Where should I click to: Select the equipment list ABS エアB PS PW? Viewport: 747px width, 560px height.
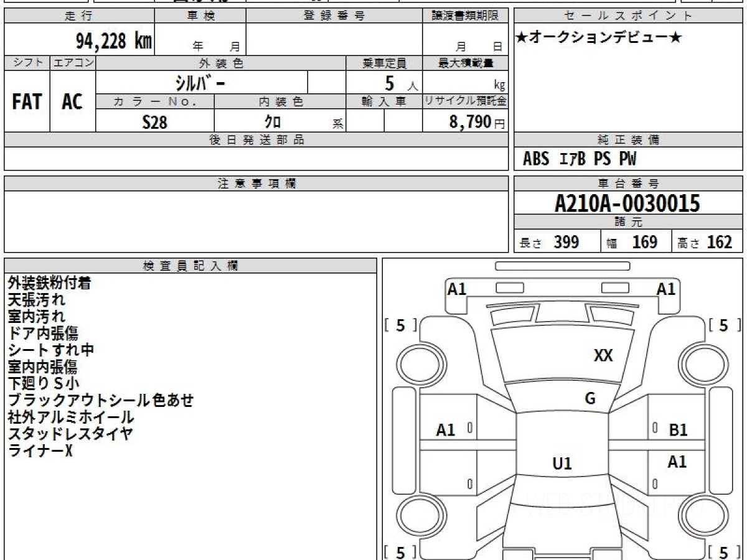point(580,159)
